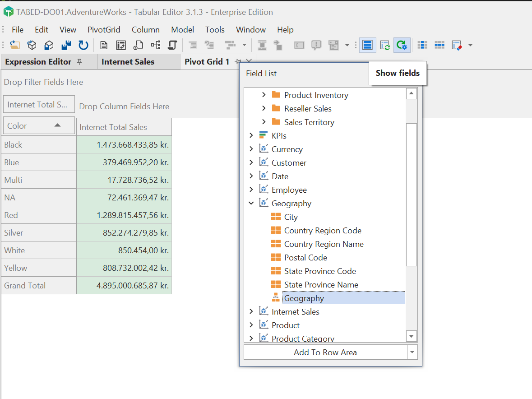Click the Add To Row Area button
This screenshot has width=532, height=399.
(325, 352)
